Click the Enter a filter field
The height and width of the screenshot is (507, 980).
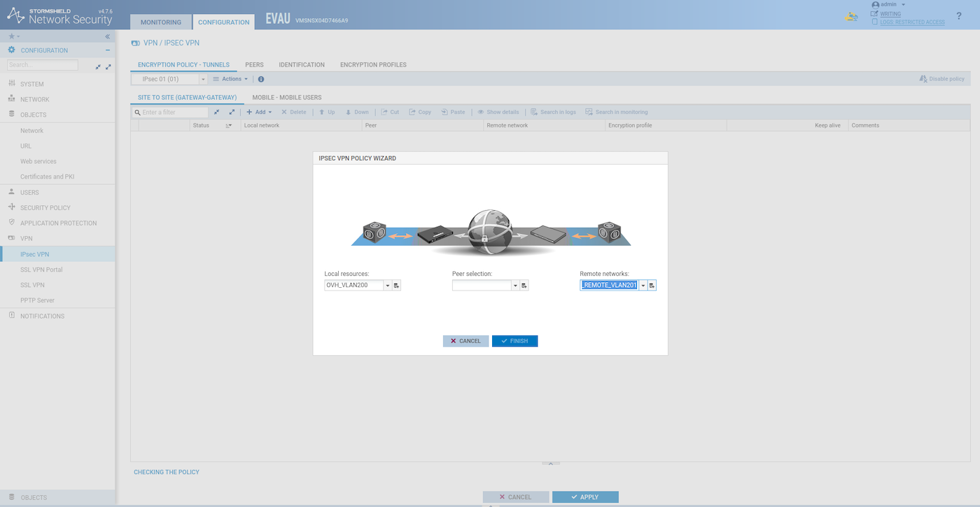pos(174,112)
